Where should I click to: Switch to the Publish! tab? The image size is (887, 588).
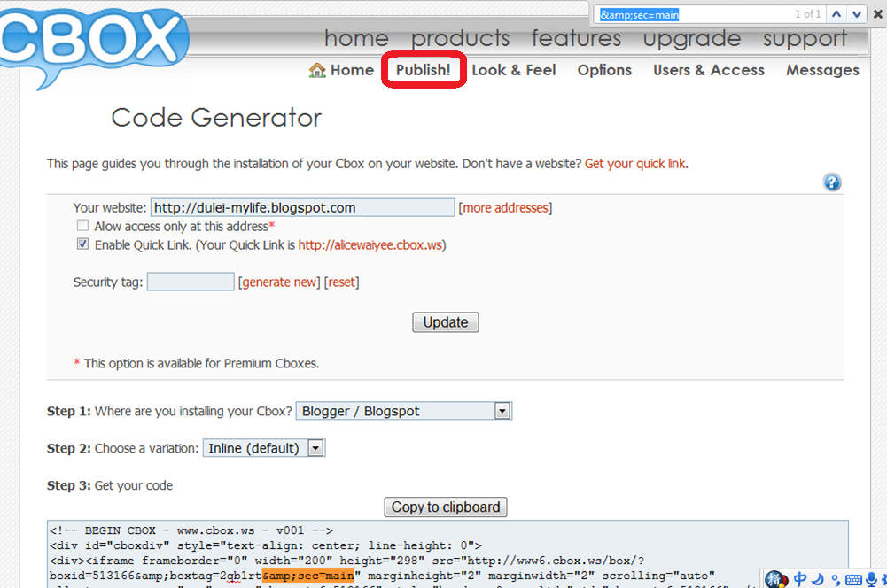coord(424,70)
